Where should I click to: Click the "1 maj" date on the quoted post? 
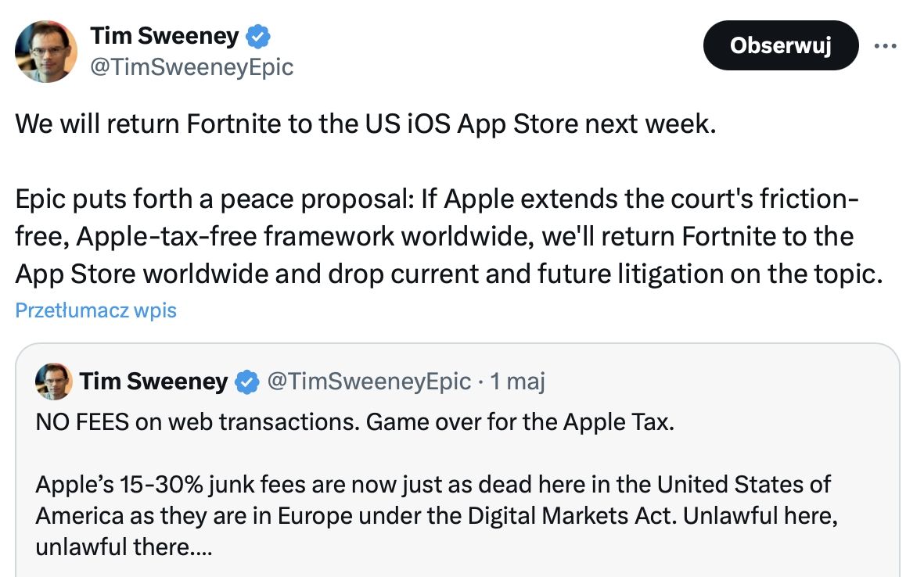517,382
